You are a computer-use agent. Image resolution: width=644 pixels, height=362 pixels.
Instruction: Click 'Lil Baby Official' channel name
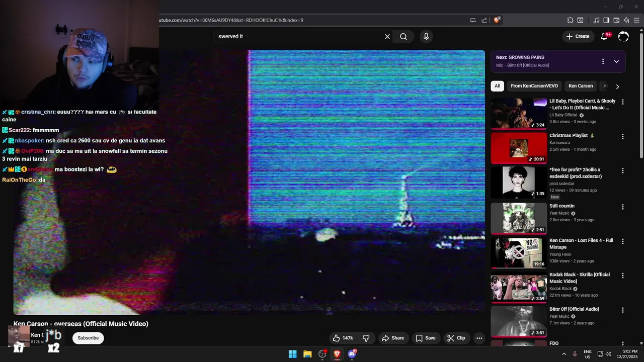[563, 115]
